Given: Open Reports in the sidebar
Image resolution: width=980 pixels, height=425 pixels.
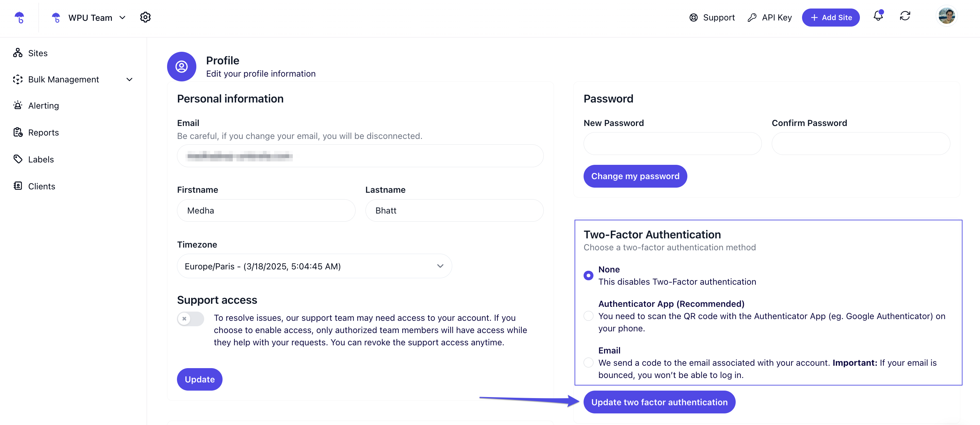Looking at the screenshot, I should coord(43,132).
